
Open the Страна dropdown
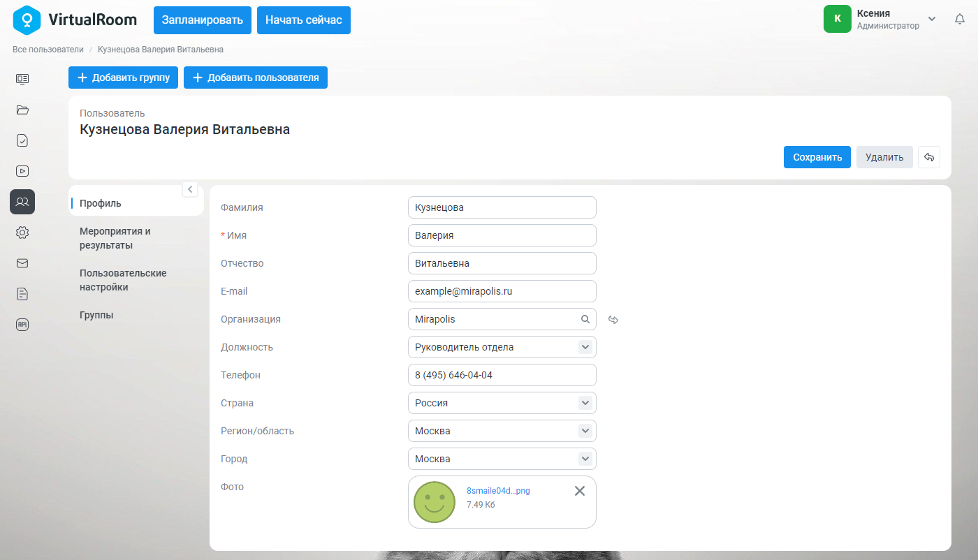(585, 403)
